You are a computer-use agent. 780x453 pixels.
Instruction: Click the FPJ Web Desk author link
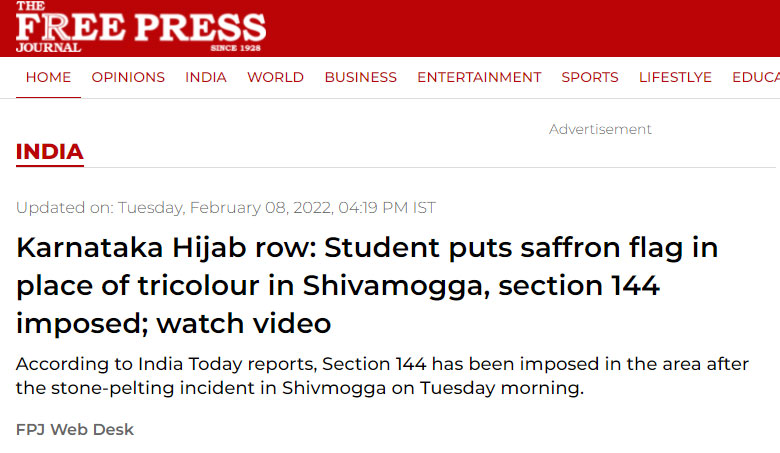tap(75, 430)
